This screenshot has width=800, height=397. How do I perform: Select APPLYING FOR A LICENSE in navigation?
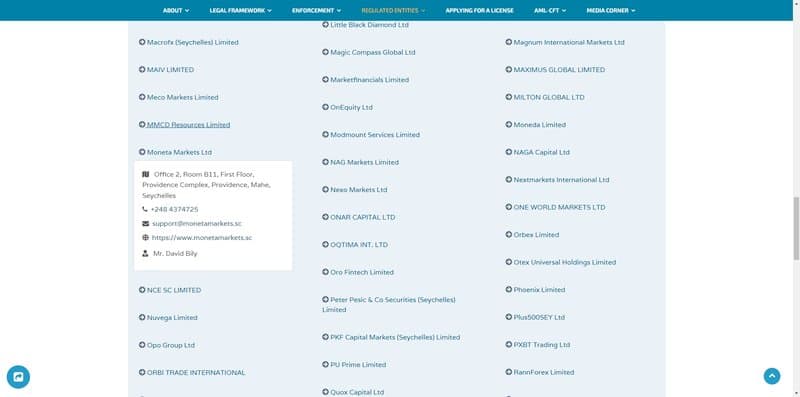point(479,10)
